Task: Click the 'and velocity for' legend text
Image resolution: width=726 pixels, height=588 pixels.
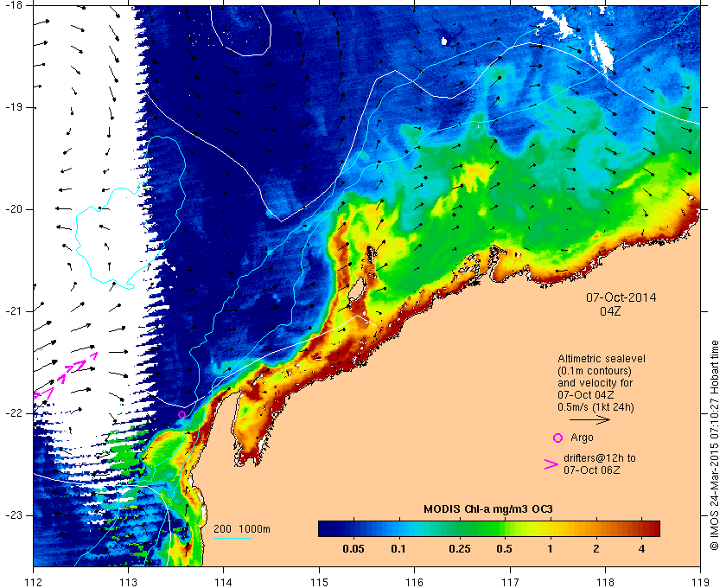Action: pos(595,383)
